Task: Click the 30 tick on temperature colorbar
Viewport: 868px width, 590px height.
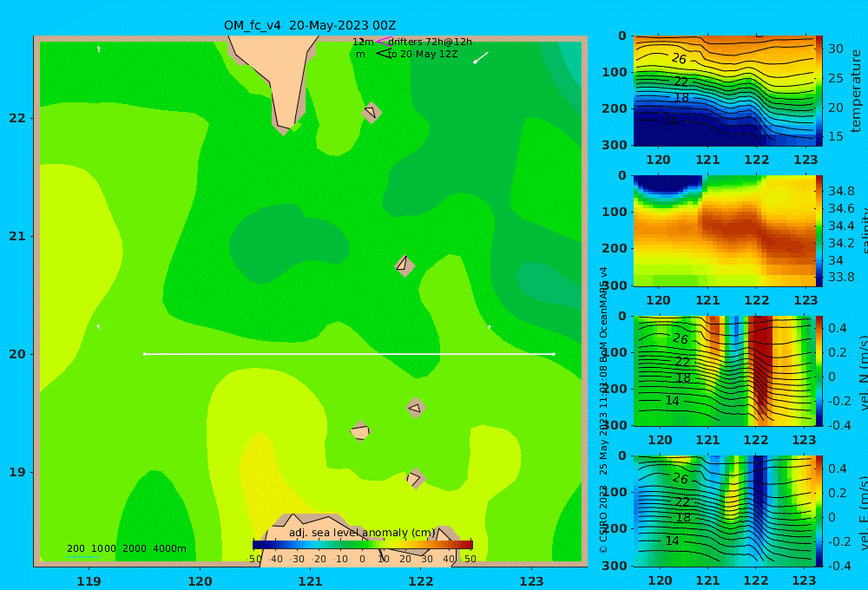Action: [835, 49]
